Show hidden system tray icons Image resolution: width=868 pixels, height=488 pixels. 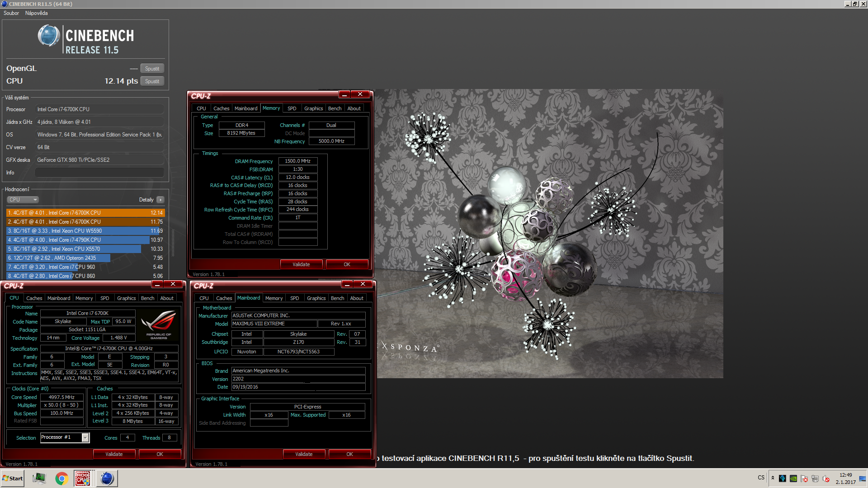tap(773, 478)
